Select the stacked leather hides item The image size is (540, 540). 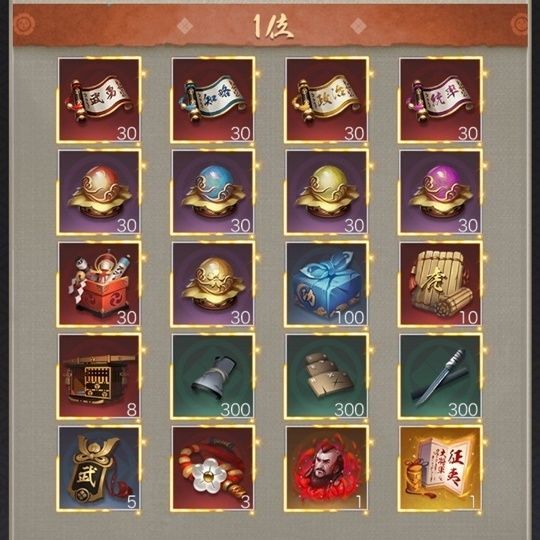pyautogui.click(x=326, y=376)
